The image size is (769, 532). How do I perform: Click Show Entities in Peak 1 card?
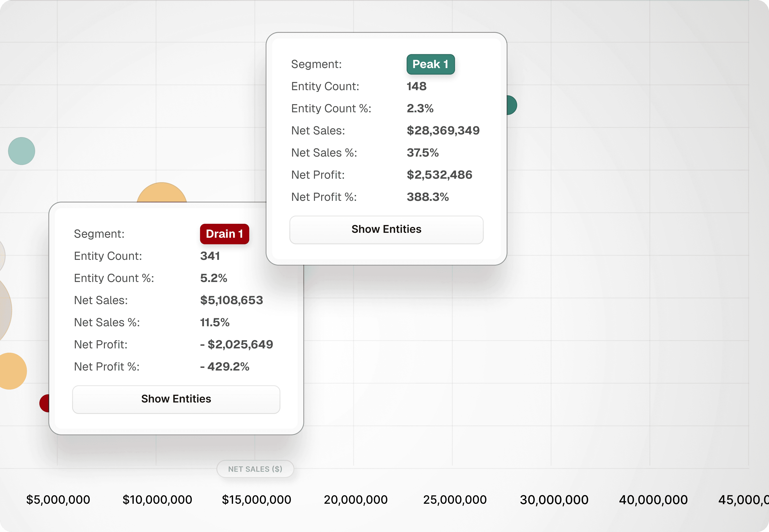click(x=386, y=230)
